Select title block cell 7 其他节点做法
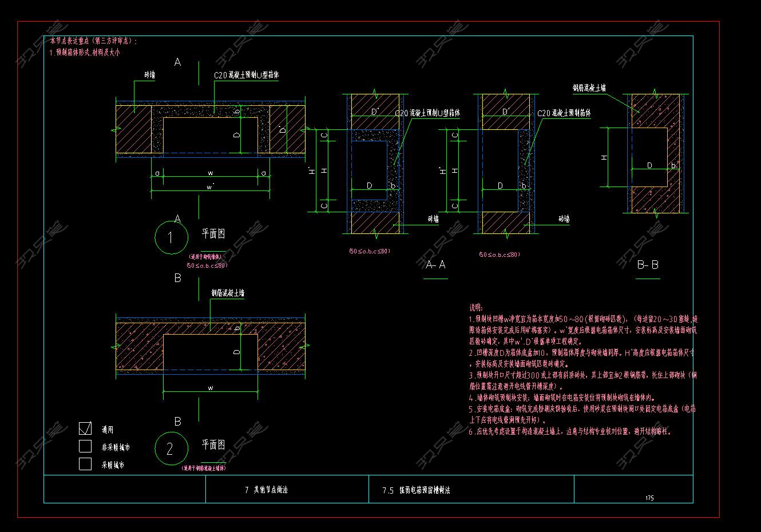 (266, 490)
